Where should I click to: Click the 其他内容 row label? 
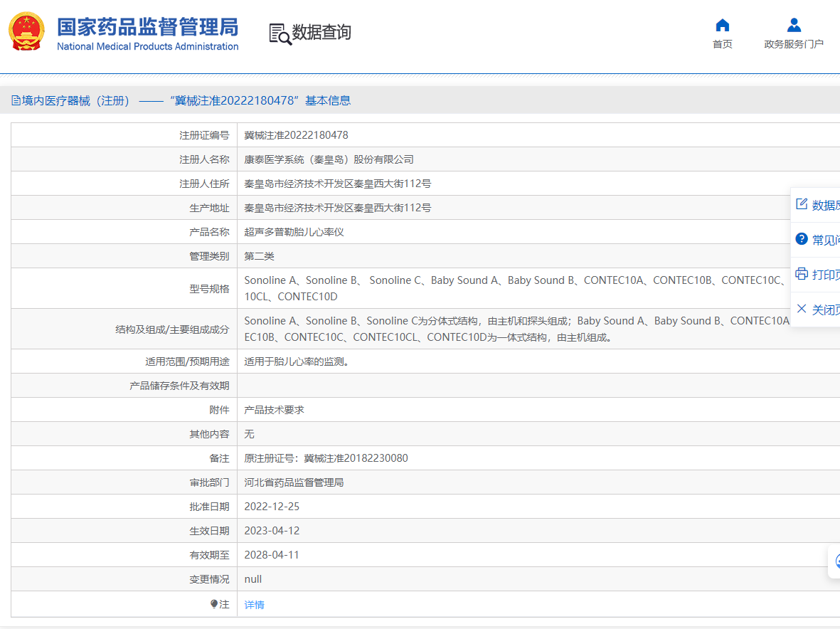(209, 434)
